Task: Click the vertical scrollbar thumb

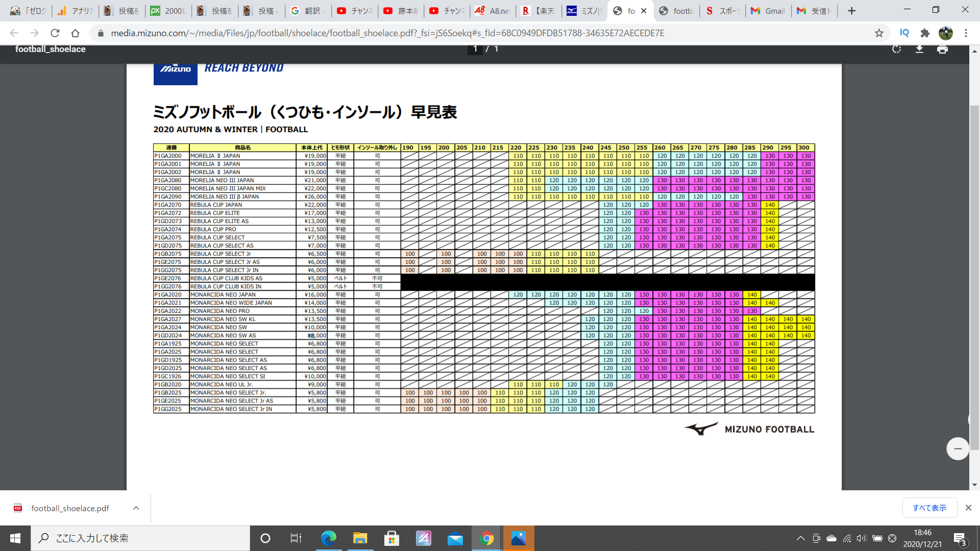Action: point(974,278)
